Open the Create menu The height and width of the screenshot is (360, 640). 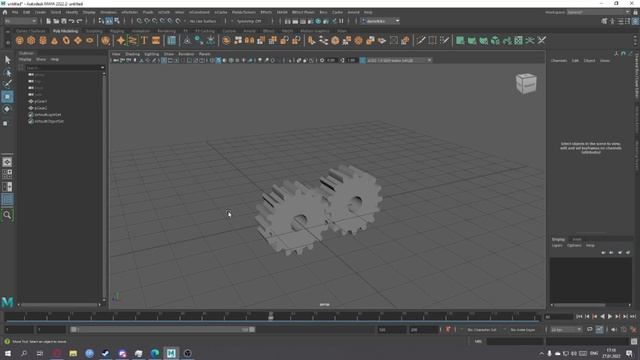pyautogui.click(x=40, y=12)
